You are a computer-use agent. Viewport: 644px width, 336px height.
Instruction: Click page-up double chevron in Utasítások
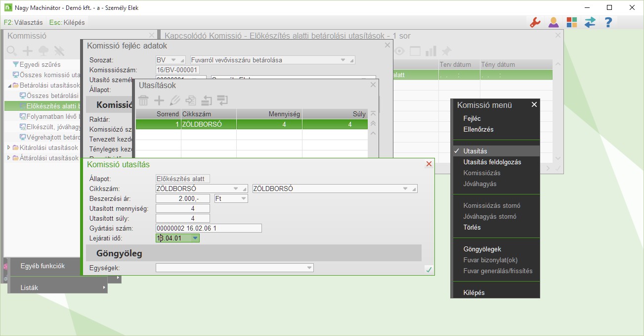pos(373,123)
